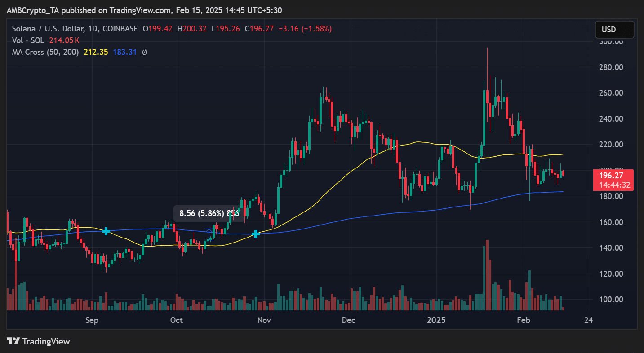Image resolution: width=644 pixels, height=353 pixels.
Task: Click the price change −3.16 (−1.58%)
Action: coord(305,29)
